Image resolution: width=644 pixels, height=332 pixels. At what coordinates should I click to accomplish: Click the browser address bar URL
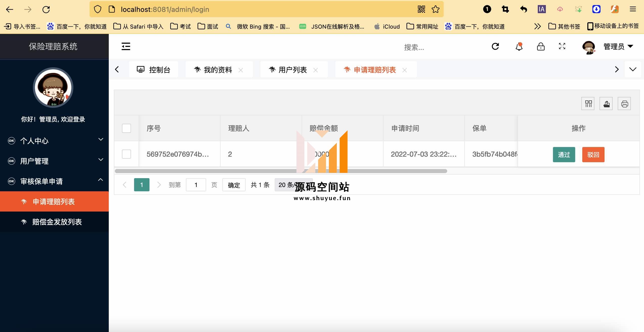tap(165, 9)
